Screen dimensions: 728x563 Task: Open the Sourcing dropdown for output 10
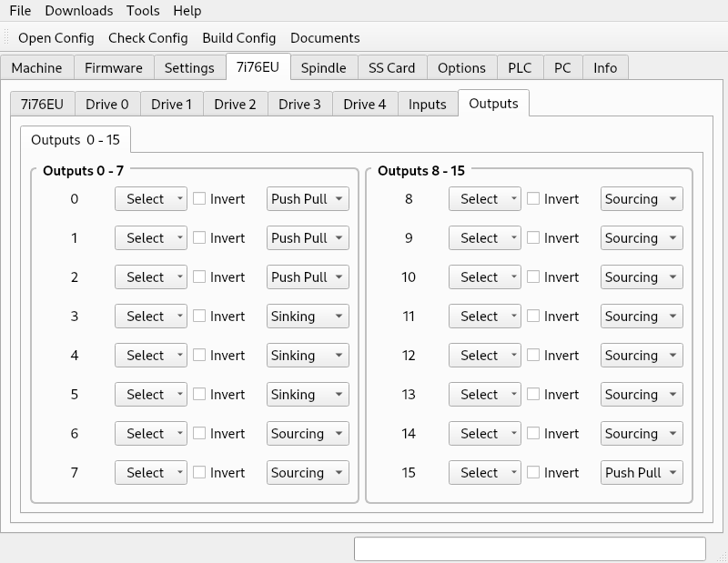pos(642,277)
